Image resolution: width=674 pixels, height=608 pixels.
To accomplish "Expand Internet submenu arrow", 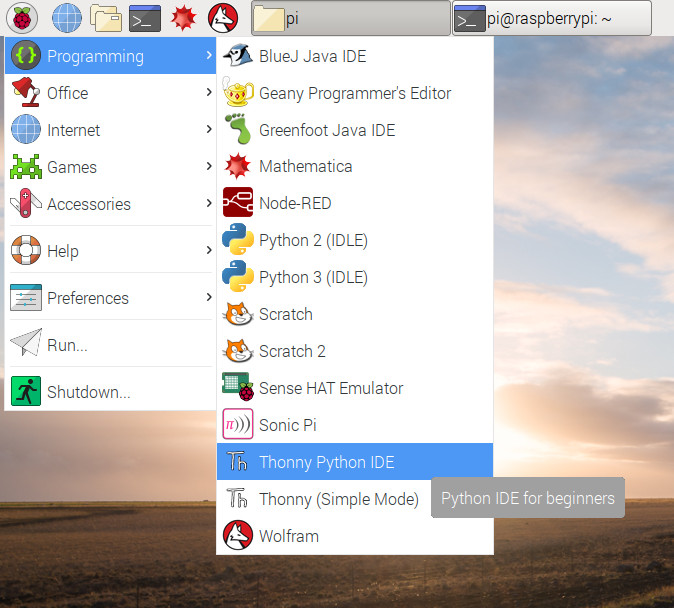I will click(209, 129).
